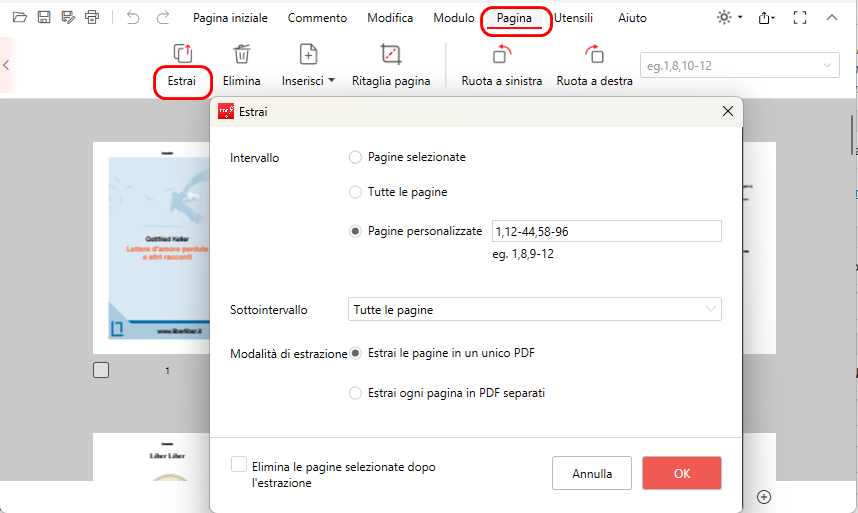The width and height of the screenshot is (858, 513).
Task: Redo the last action
Action: click(x=163, y=18)
